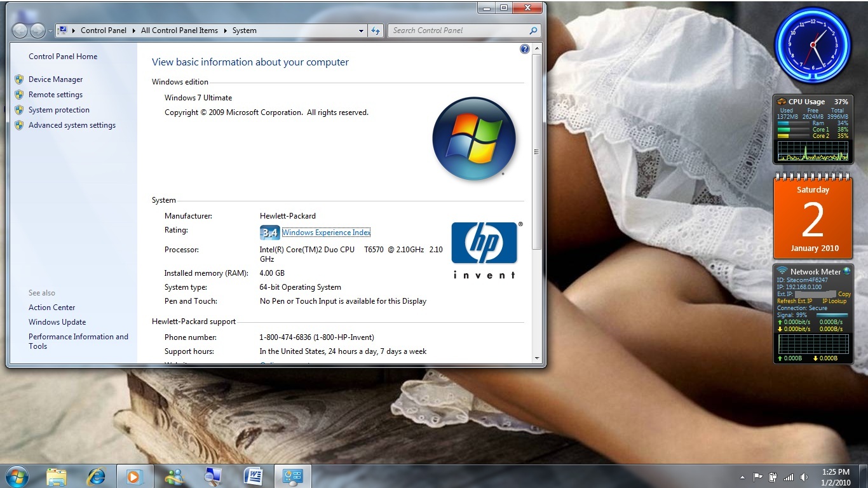Click System in the address breadcrumb
Screen dimensions: 868x488
[x=245, y=30]
